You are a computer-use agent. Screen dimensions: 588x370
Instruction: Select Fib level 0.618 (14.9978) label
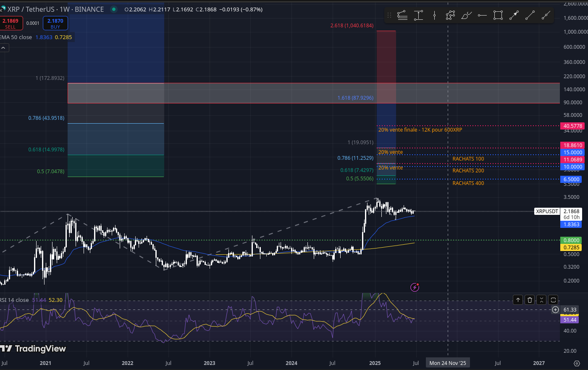(46, 150)
